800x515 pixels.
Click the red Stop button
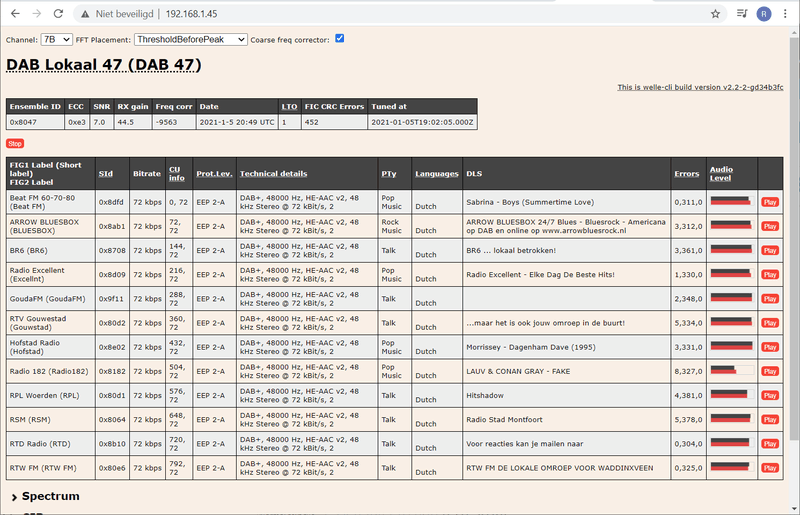click(x=15, y=143)
